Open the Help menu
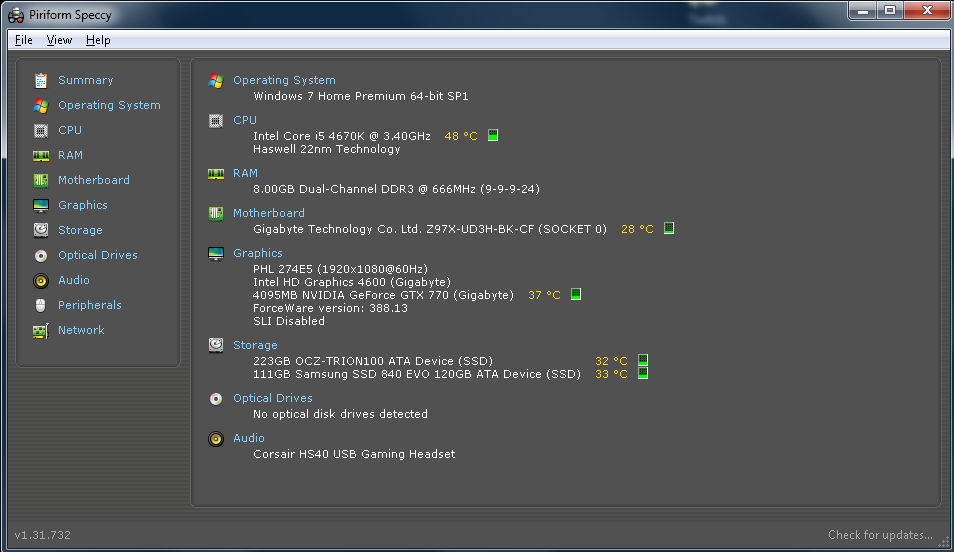Image resolution: width=954 pixels, height=552 pixels. (98, 40)
